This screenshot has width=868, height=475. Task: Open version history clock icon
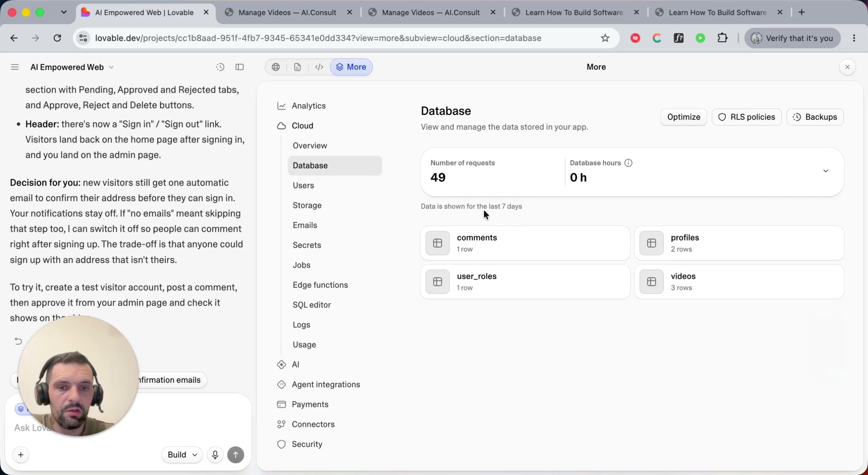[220, 67]
